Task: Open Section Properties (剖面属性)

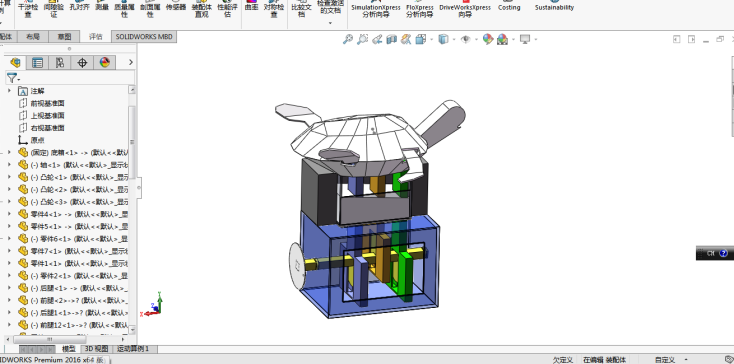Action: point(150,10)
